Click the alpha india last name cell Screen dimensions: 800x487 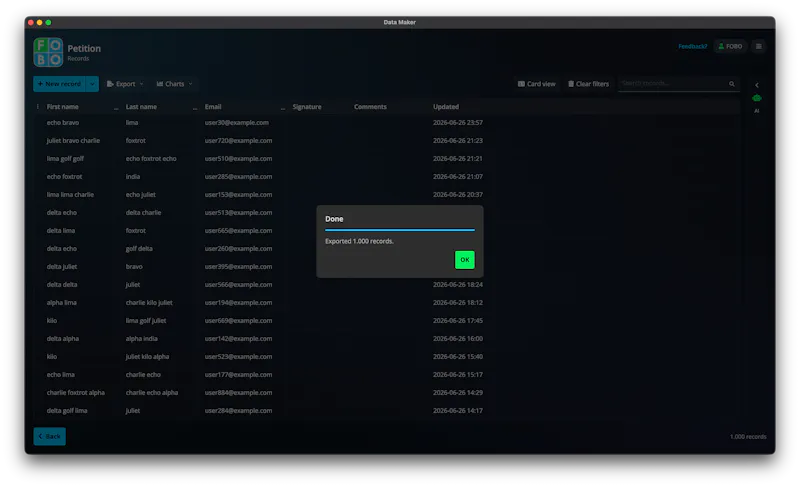(x=141, y=339)
